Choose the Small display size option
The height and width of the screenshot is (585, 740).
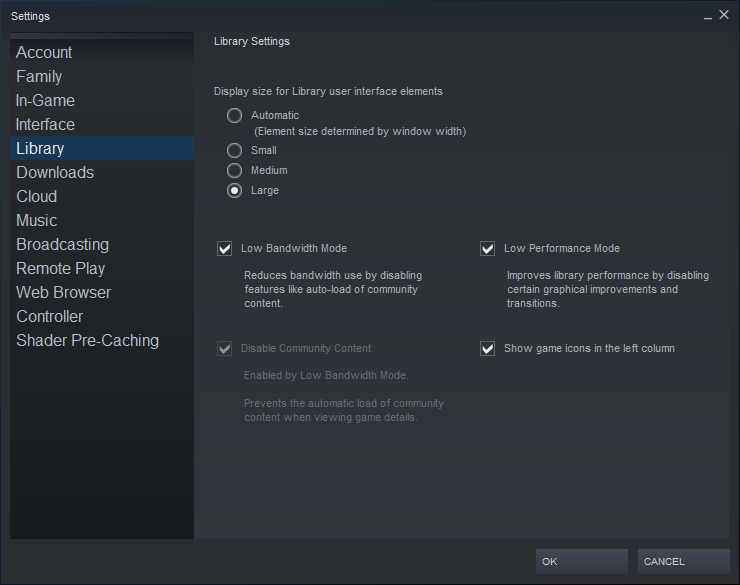click(x=235, y=150)
